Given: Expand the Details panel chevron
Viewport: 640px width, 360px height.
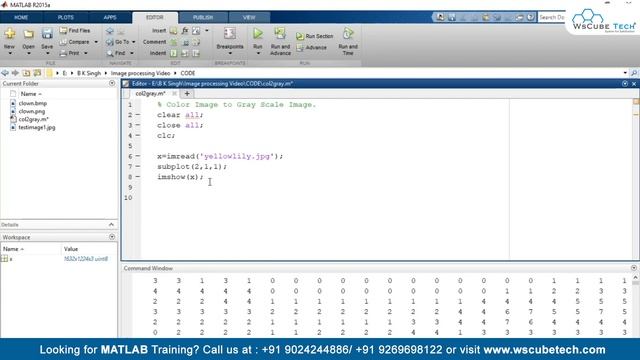Looking at the screenshot, I should (x=111, y=225).
